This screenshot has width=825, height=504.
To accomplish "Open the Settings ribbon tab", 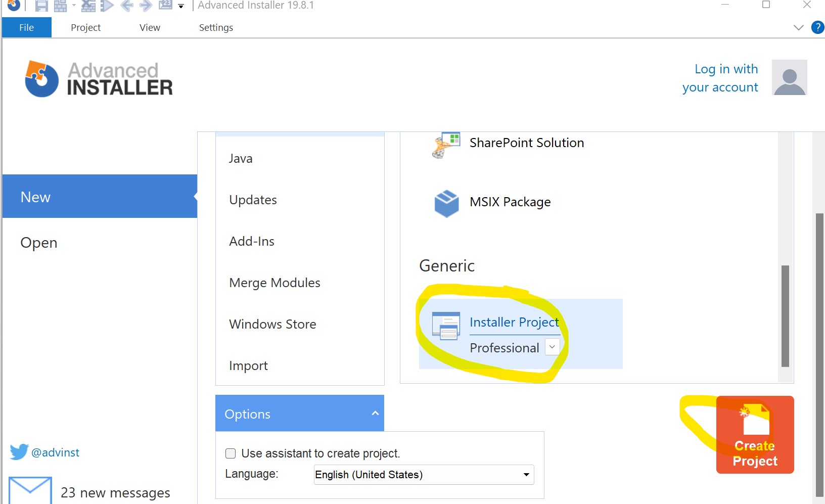I will 216,27.
